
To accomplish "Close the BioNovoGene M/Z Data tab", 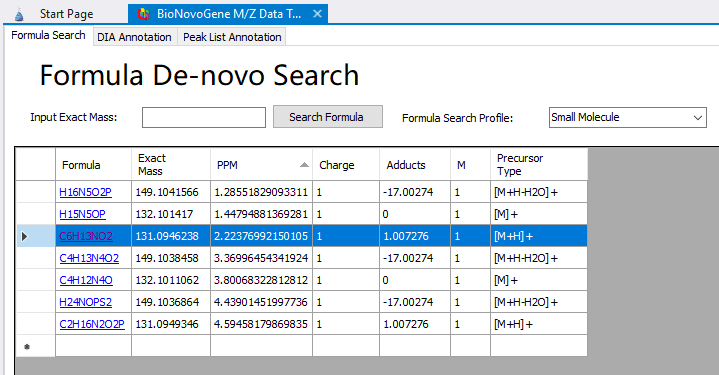I will pos(317,14).
